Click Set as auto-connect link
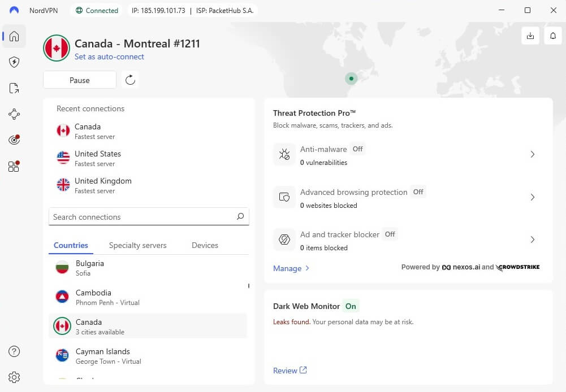This screenshot has height=392, width=566. click(x=109, y=56)
